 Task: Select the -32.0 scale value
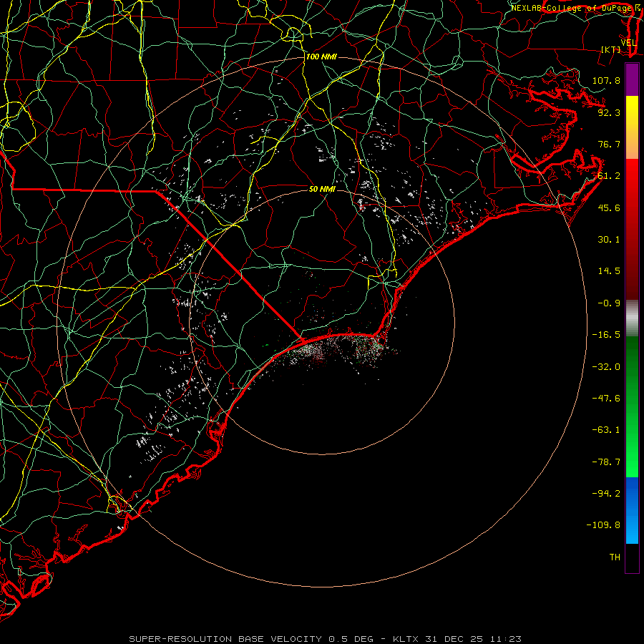click(x=606, y=367)
